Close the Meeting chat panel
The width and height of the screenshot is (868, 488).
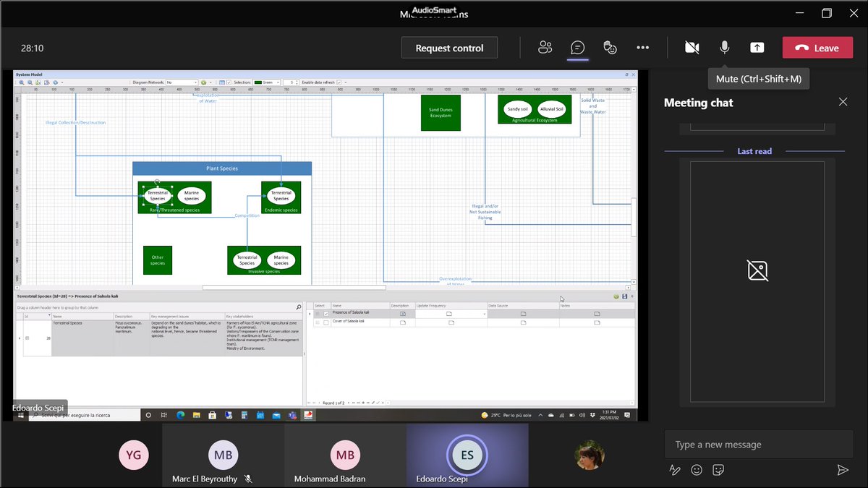tap(843, 102)
